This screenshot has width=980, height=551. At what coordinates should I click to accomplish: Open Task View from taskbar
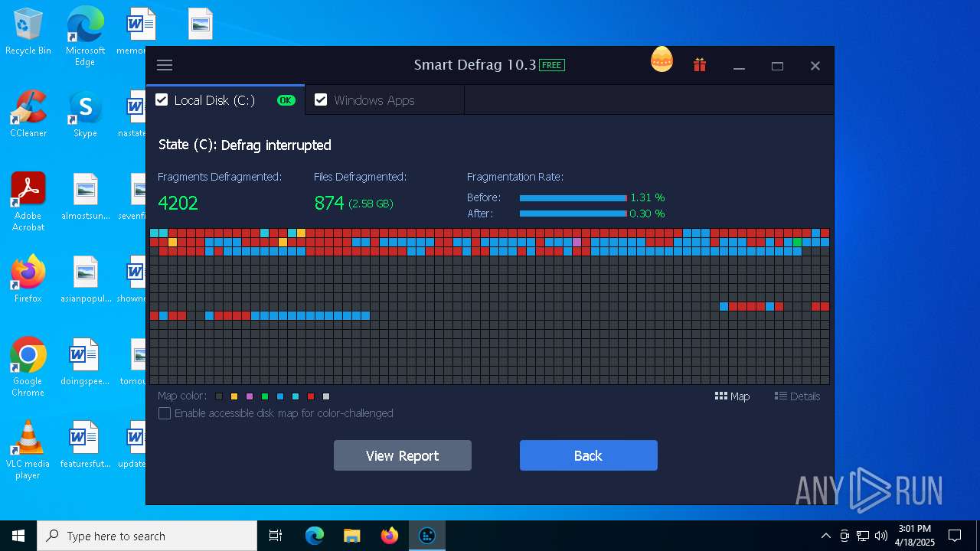[276, 536]
